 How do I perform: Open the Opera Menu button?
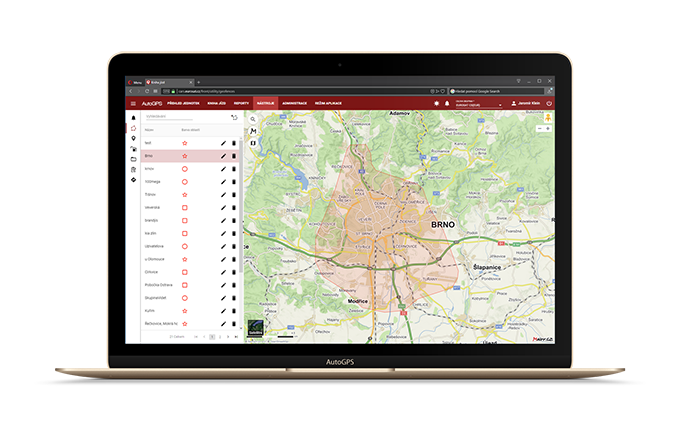tap(135, 82)
